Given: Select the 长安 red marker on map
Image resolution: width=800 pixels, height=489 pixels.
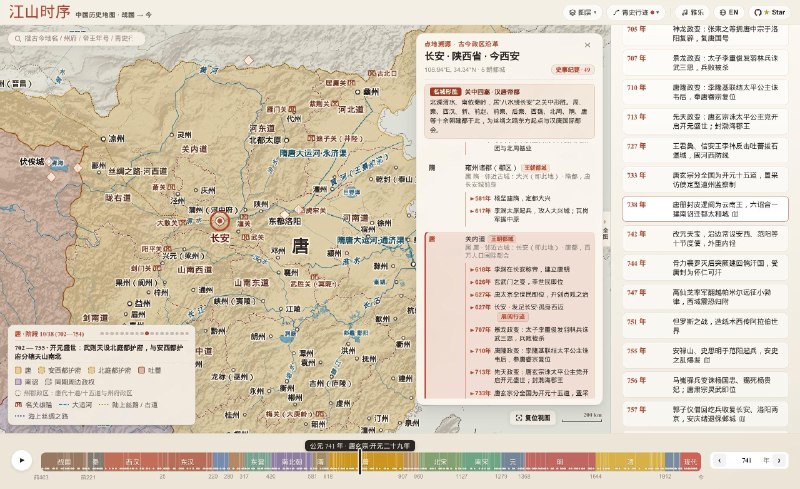Looking at the screenshot, I should point(220,221).
